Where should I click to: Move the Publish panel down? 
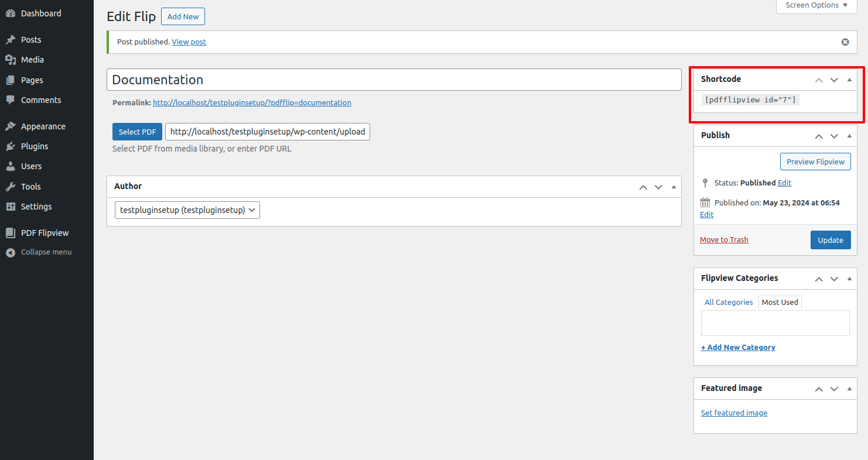(834, 136)
